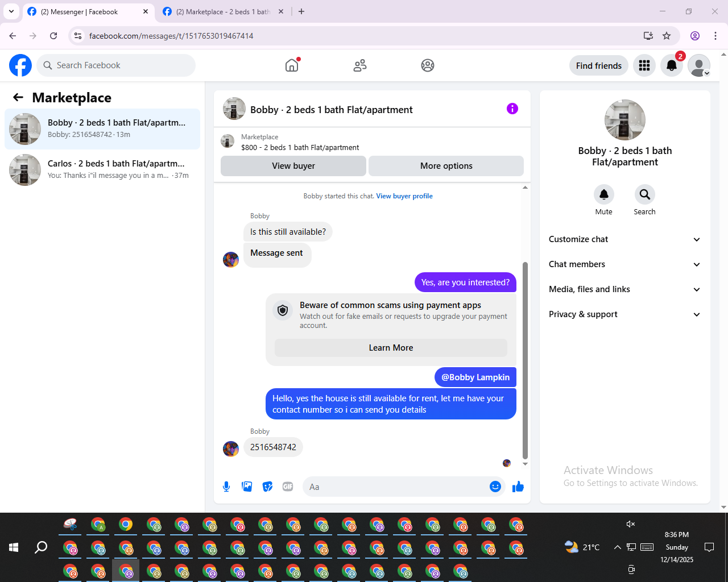Open Chrome three-dot menu

[715, 36]
